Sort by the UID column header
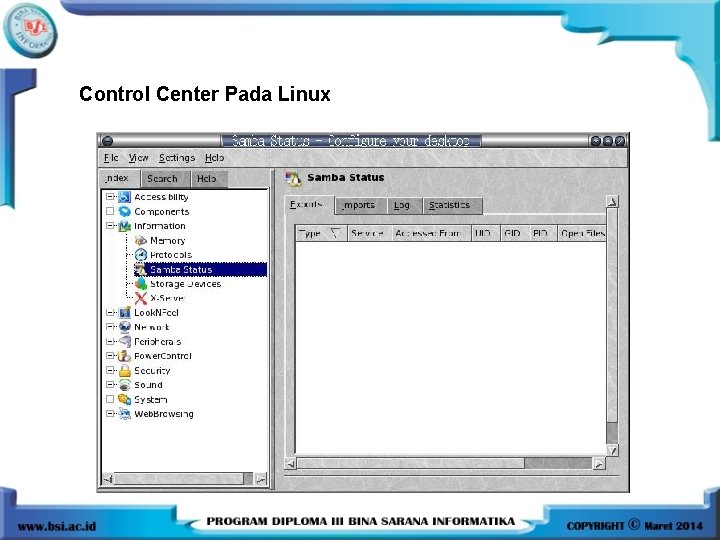Viewport: 720px width, 540px height. (485, 233)
